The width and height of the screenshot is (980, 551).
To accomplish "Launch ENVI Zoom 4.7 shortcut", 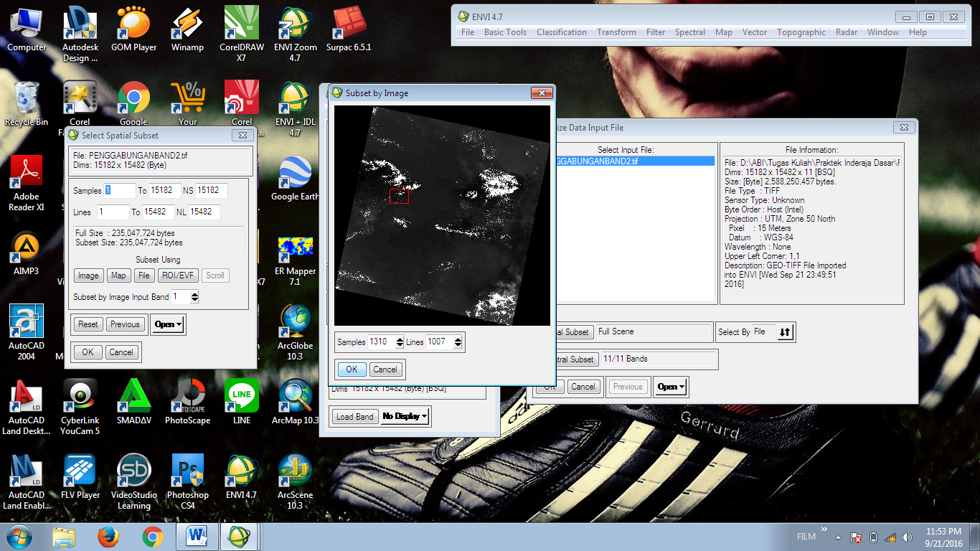I will pos(295,34).
